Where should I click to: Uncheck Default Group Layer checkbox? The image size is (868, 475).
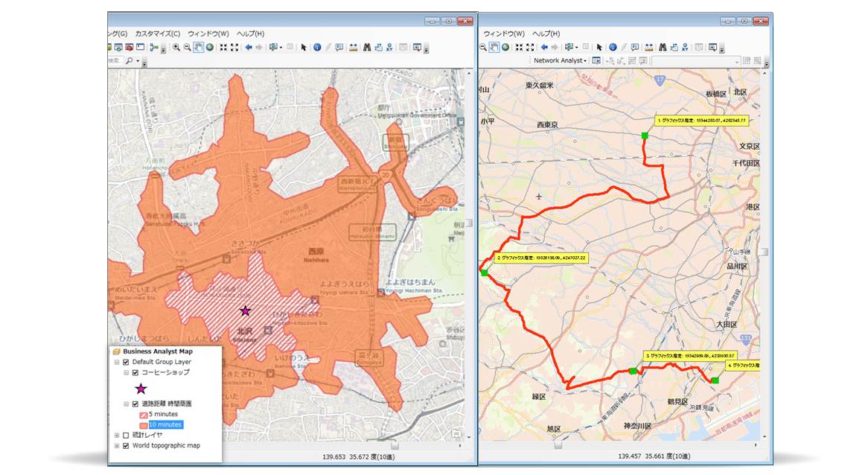(126, 362)
